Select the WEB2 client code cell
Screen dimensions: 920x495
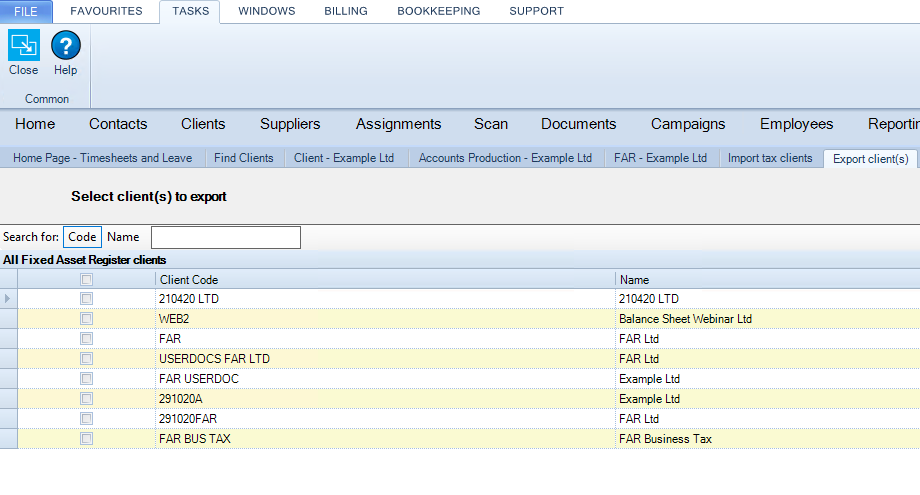click(x=385, y=318)
